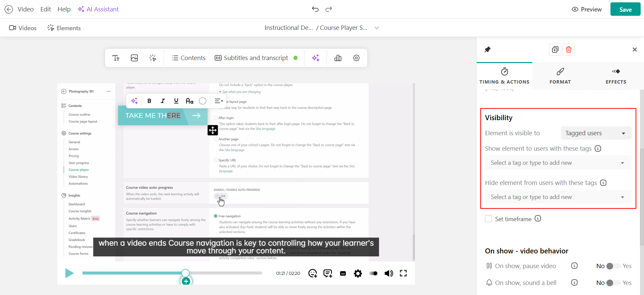Delete the selected element with trash icon
Viewport: 644px width, 295px height.
pyautogui.click(x=569, y=50)
